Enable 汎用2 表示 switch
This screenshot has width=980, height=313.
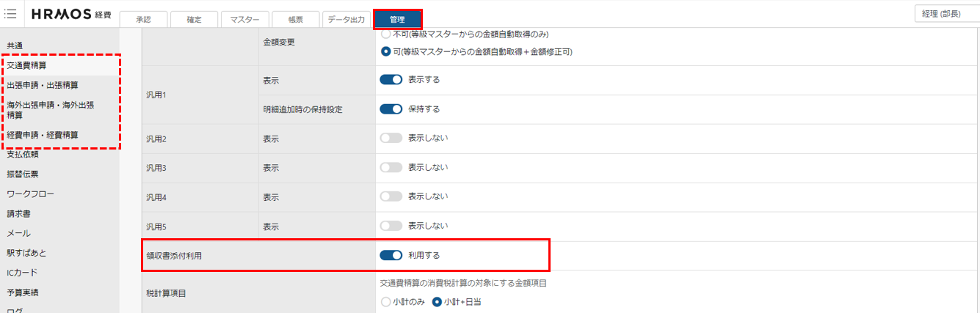tap(391, 138)
